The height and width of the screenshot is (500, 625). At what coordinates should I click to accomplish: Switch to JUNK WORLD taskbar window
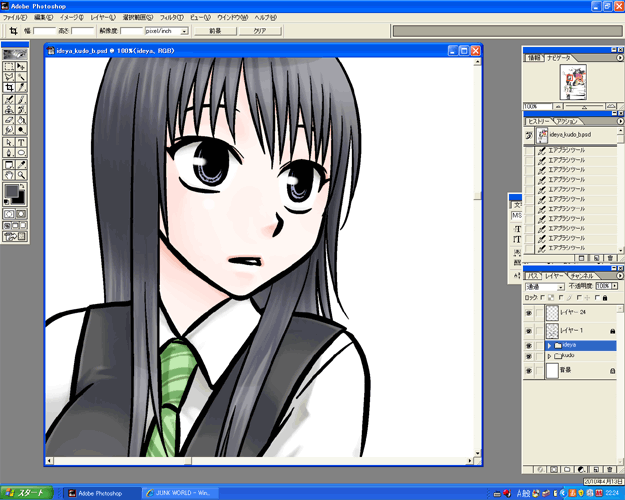tap(182, 493)
